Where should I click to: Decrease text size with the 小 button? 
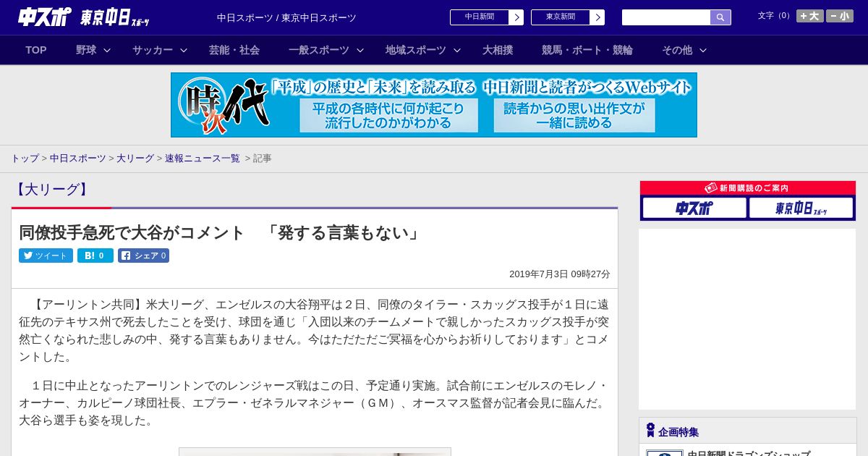(x=839, y=16)
